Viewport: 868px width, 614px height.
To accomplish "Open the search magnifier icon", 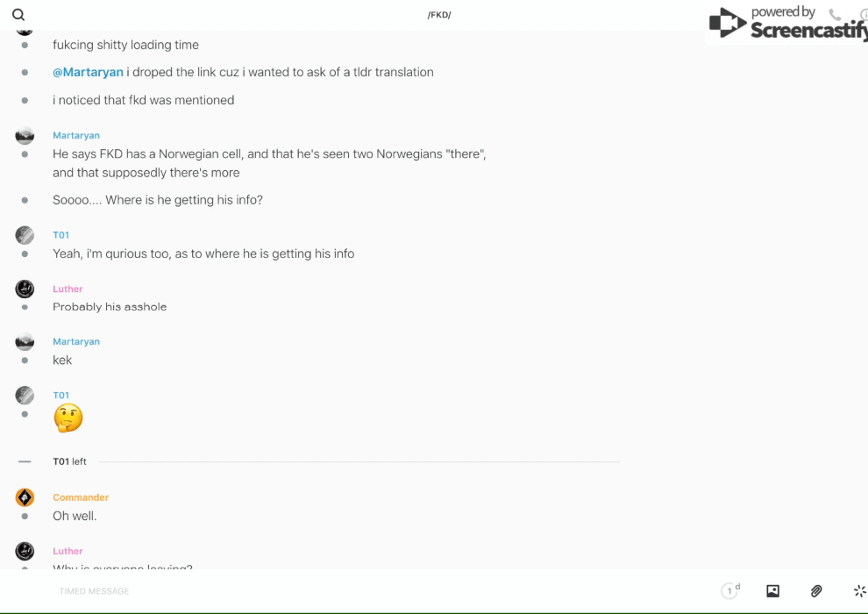I will pyautogui.click(x=18, y=15).
